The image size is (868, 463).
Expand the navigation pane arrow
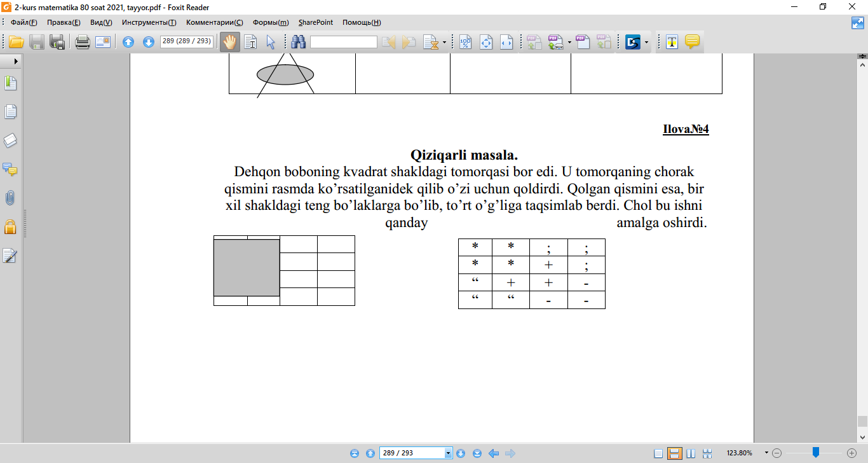tap(16, 62)
